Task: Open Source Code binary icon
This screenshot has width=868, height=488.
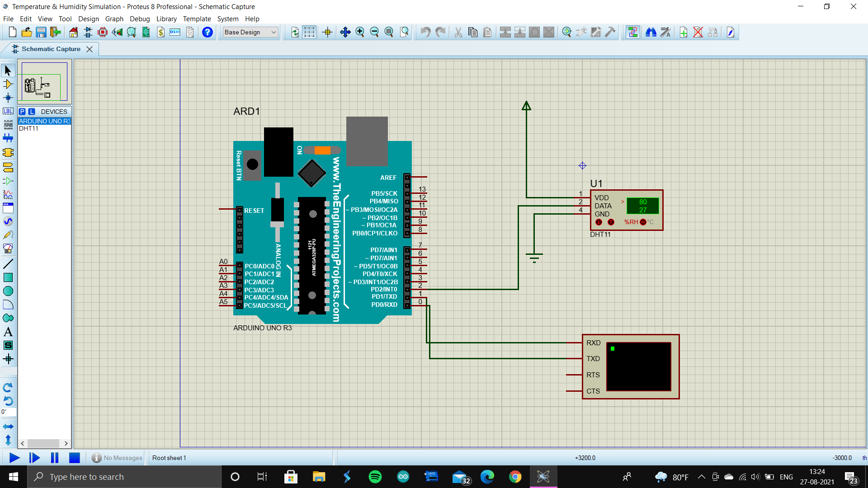Action: (x=175, y=32)
